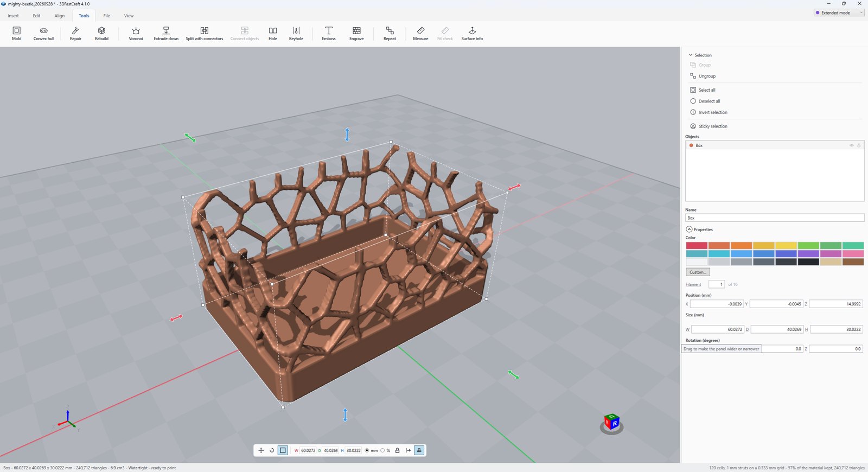Open the Emboss tool

point(329,33)
